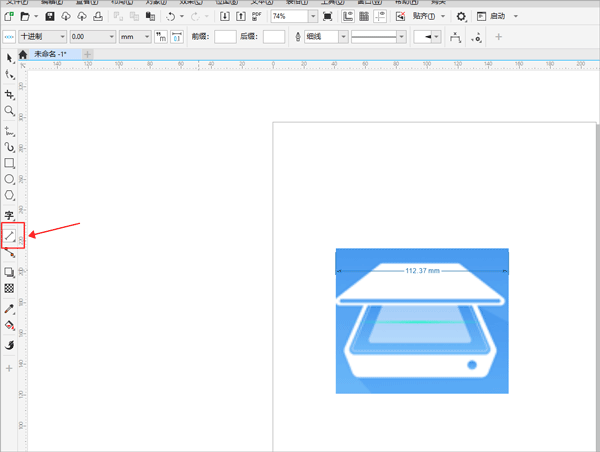Screen dimensions: 600x452
Task: Select the Ellipse tool
Action: [x=9, y=179]
